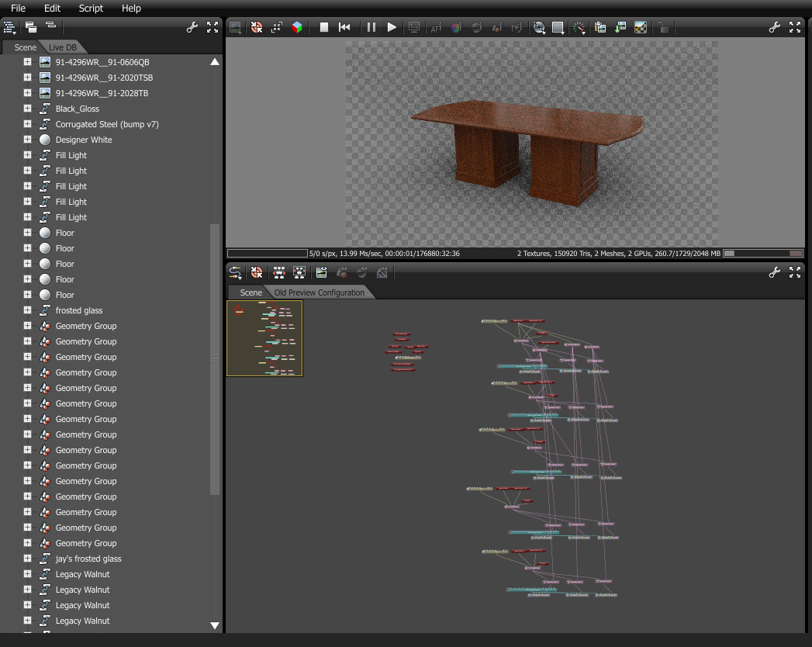This screenshot has width=812, height=647.
Task: Select the camera target picker
Action: (x=517, y=27)
